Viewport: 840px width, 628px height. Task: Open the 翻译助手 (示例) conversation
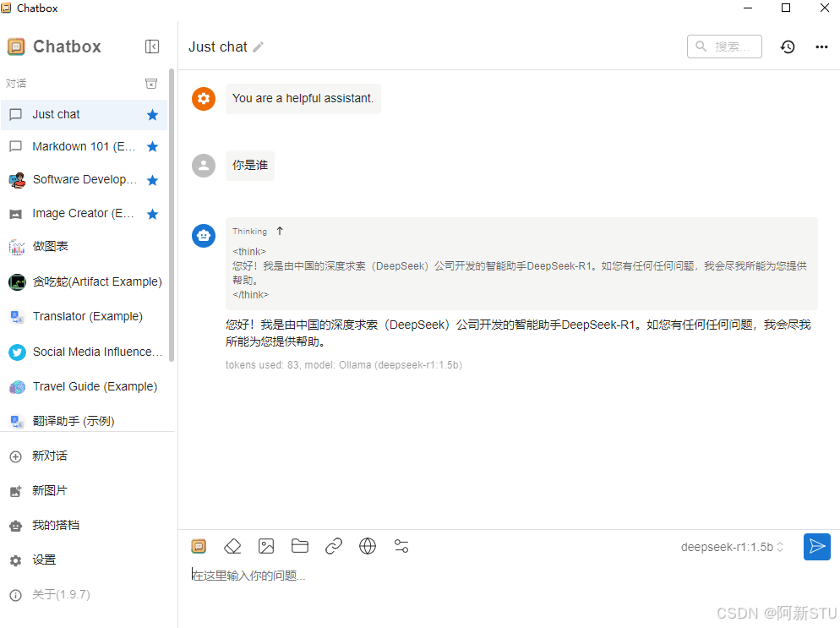click(85, 421)
